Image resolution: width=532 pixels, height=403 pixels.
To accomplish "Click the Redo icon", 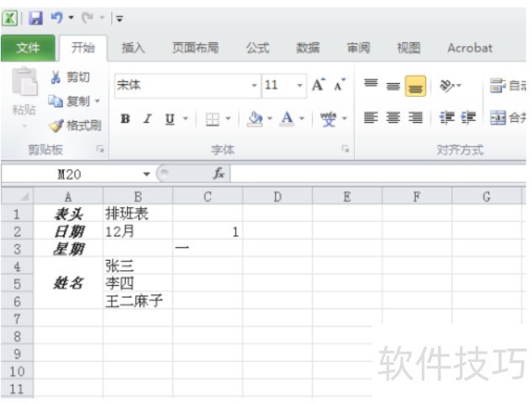I will point(87,18).
